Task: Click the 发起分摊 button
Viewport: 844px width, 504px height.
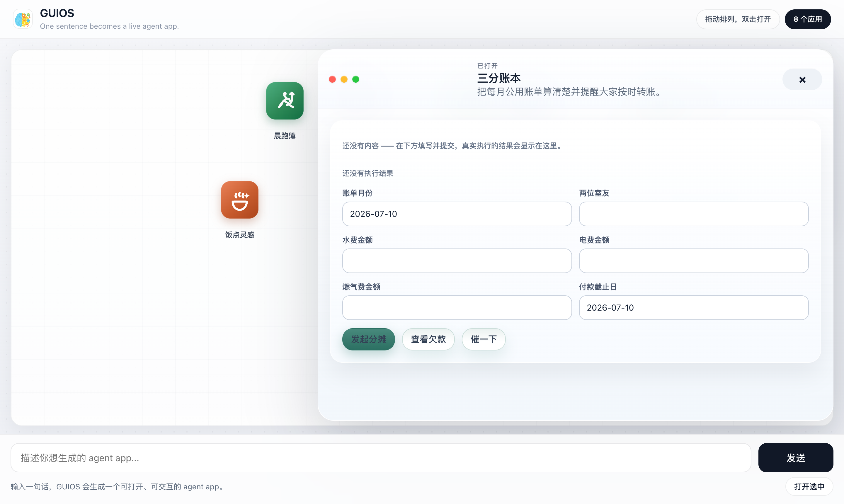Action: pos(368,339)
